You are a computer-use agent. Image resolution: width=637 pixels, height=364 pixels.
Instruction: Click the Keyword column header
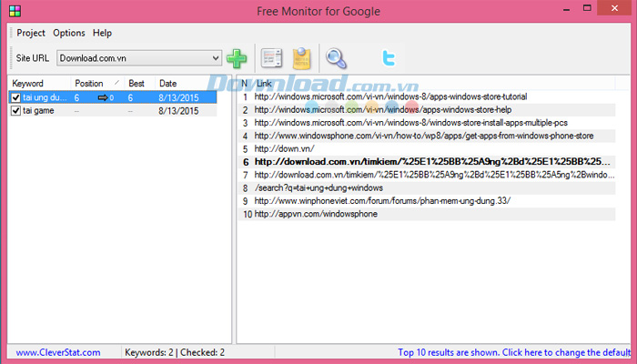tap(29, 84)
